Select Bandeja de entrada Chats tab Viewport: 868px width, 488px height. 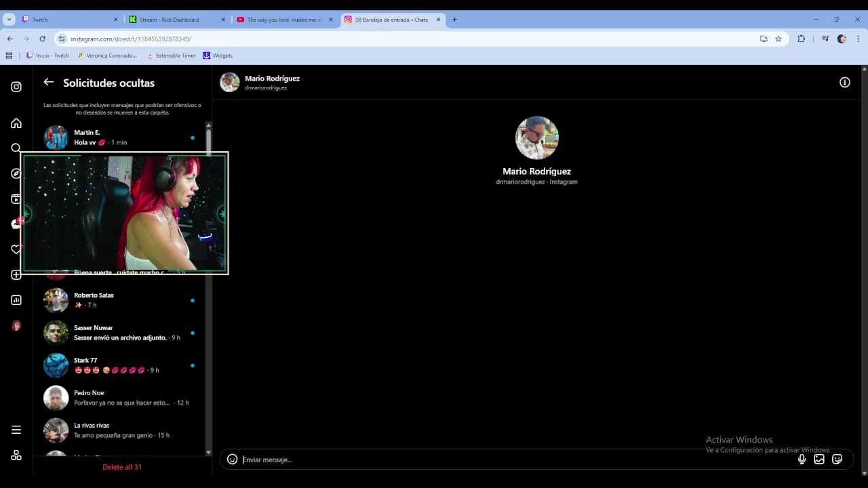[x=392, y=20]
